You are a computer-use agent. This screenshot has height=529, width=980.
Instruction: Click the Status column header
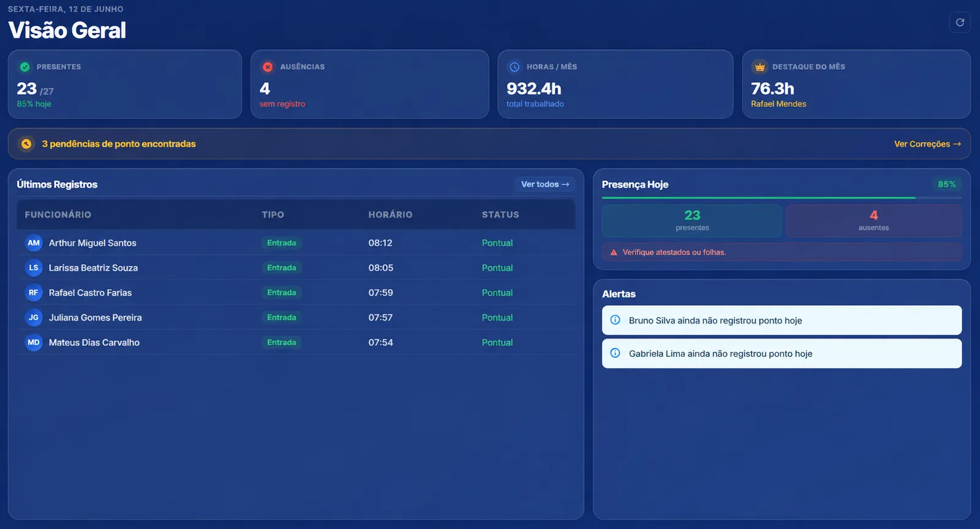click(x=500, y=215)
